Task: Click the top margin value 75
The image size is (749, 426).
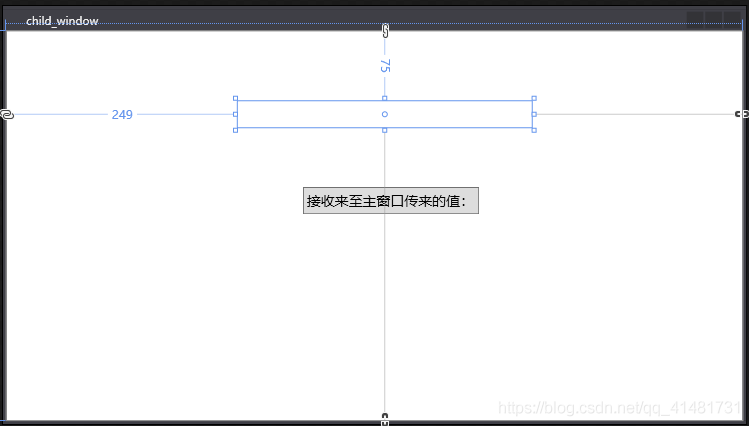Action: (385, 66)
